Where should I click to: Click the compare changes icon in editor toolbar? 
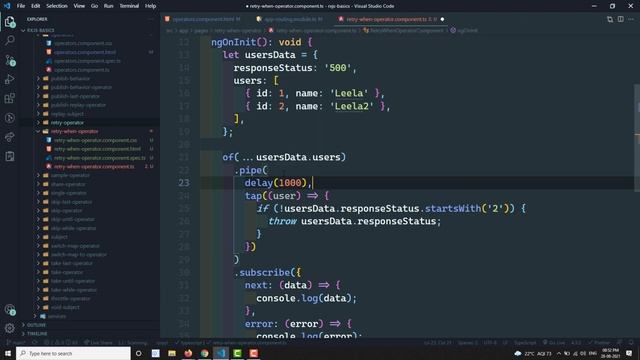610,19
